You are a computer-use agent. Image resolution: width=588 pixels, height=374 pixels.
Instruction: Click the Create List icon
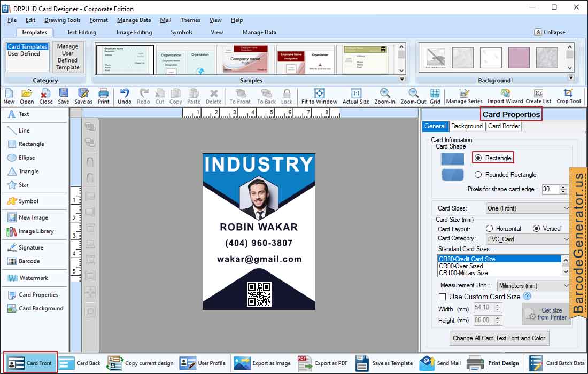click(538, 96)
